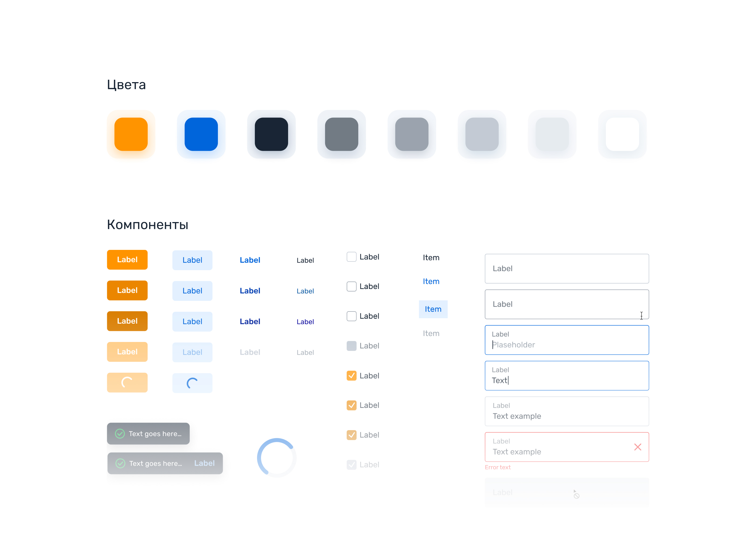Click the large blue circular loading spinner

click(x=276, y=458)
